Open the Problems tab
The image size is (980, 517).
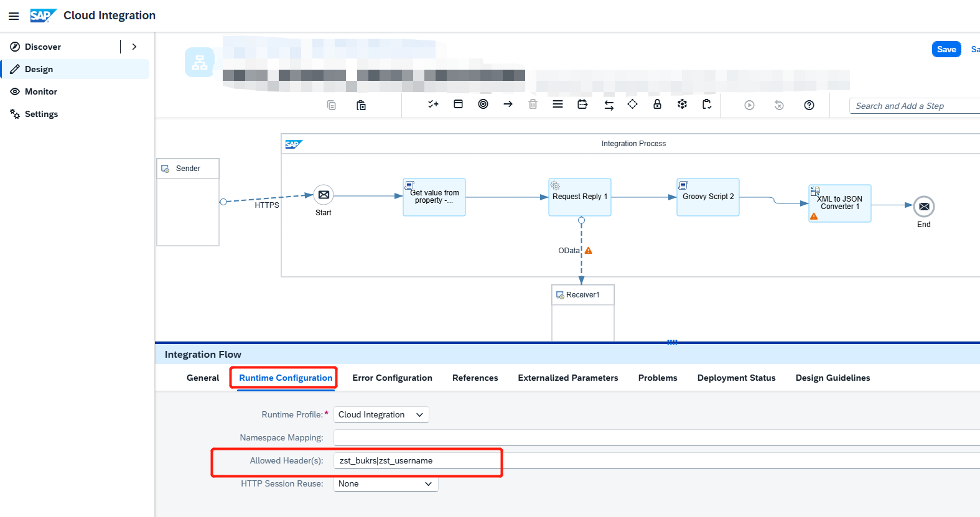click(658, 378)
